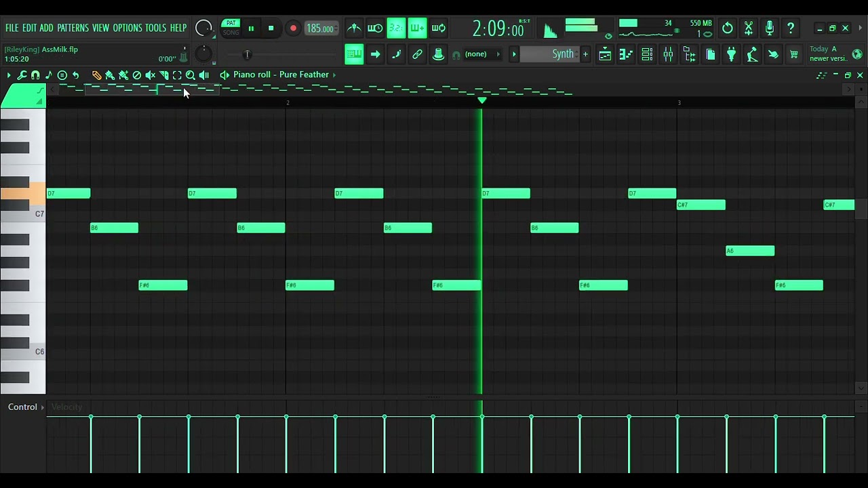Open the Playlist view
The height and width of the screenshot is (488, 868).
pos(605,54)
